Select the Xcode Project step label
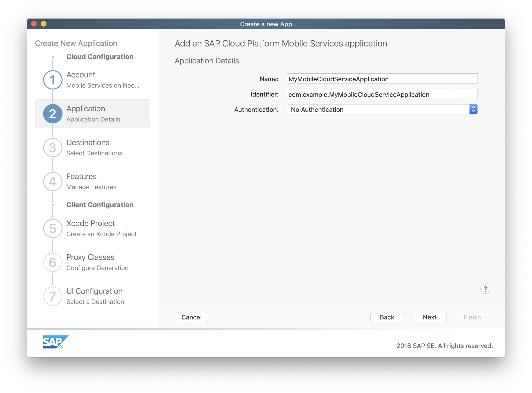 [91, 223]
